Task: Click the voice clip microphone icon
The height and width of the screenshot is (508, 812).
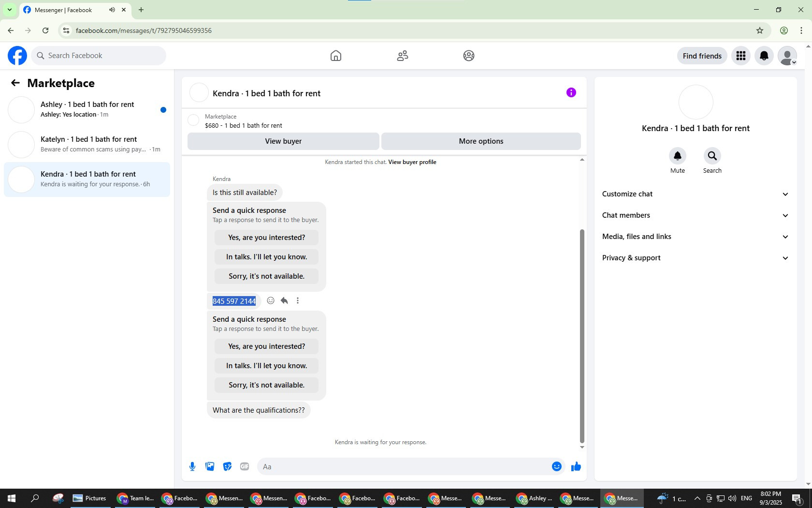Action: 192,466
